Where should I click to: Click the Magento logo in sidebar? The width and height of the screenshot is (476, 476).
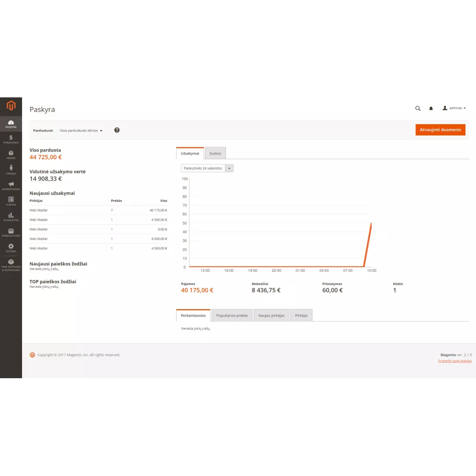11,105
